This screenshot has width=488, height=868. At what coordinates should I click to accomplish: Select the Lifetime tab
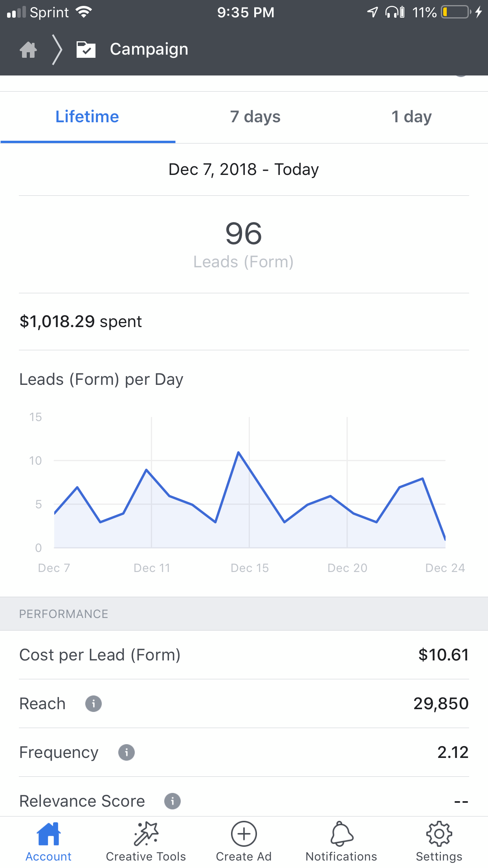tap(87, 117)
